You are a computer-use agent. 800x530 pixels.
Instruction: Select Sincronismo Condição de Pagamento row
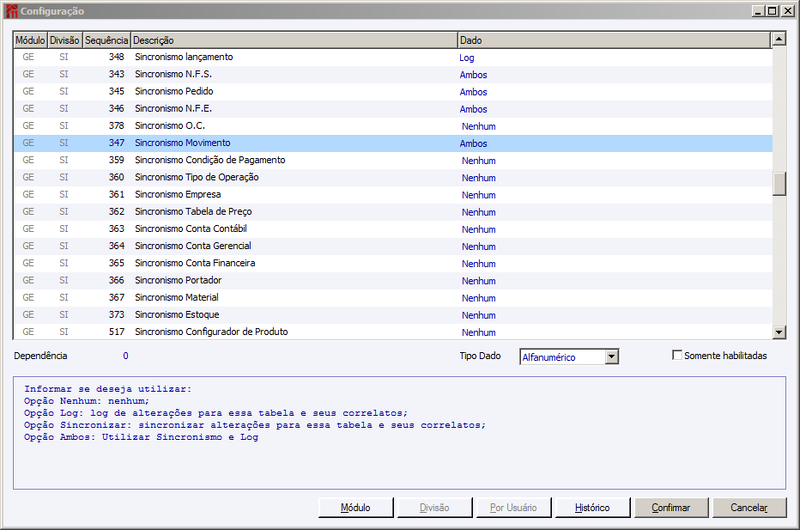click(393, 160)
